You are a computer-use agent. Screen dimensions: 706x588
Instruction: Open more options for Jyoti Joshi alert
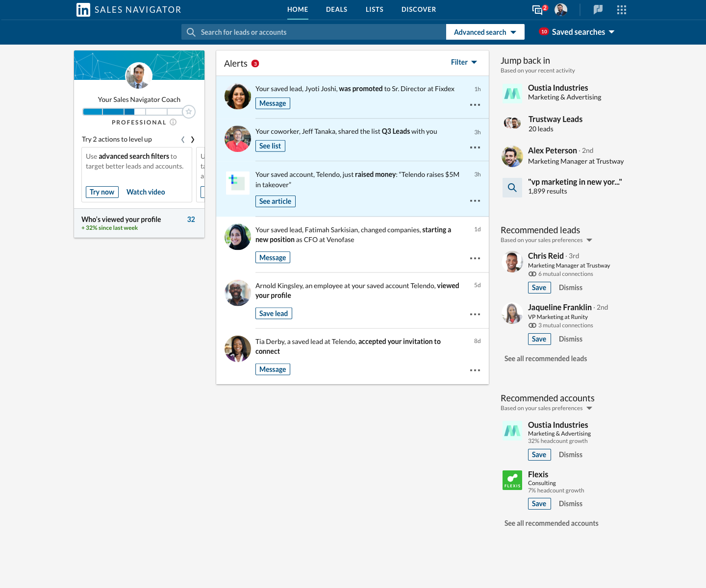[475, 105]
